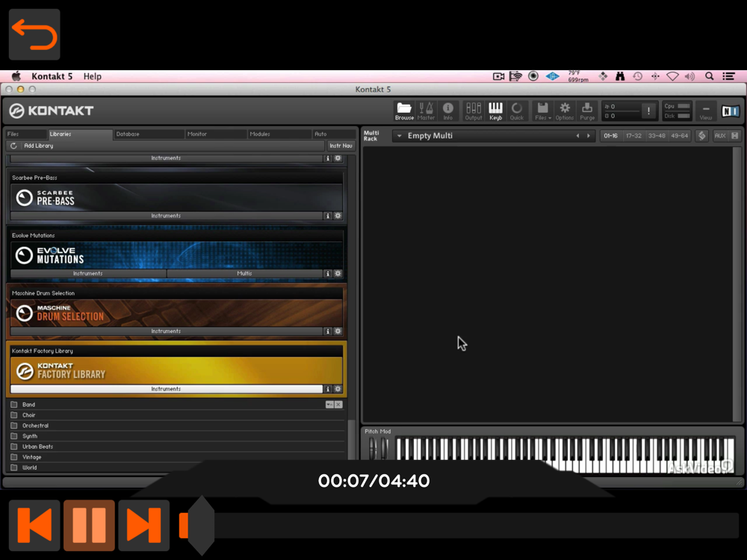Viewport: 747px width, 560px height.
Task: Show the Info pane
Action: (447, 111)
